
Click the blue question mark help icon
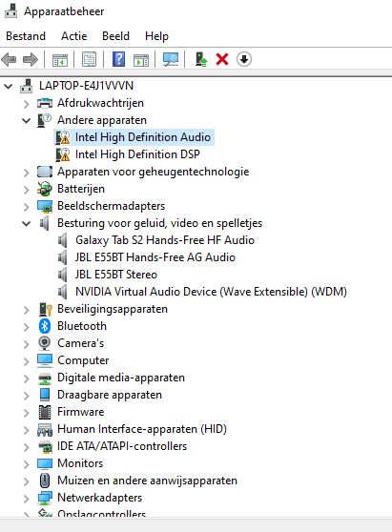click(x=119, y=60)
